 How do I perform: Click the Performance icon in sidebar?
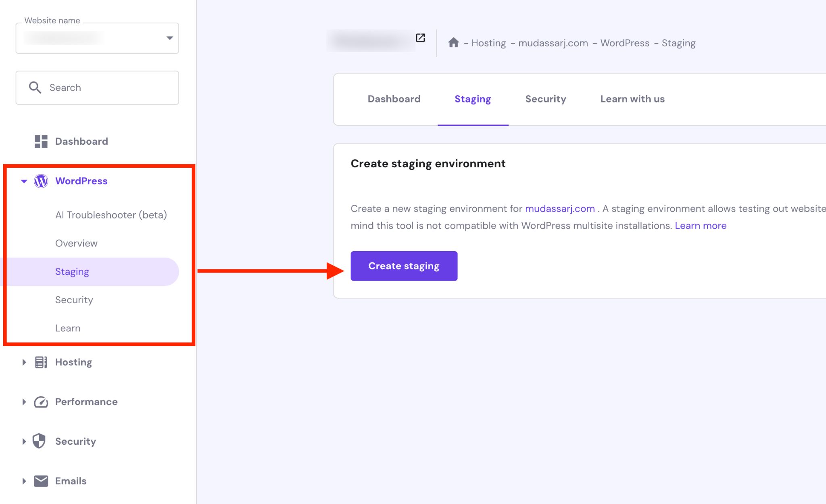tap(41, 401)
